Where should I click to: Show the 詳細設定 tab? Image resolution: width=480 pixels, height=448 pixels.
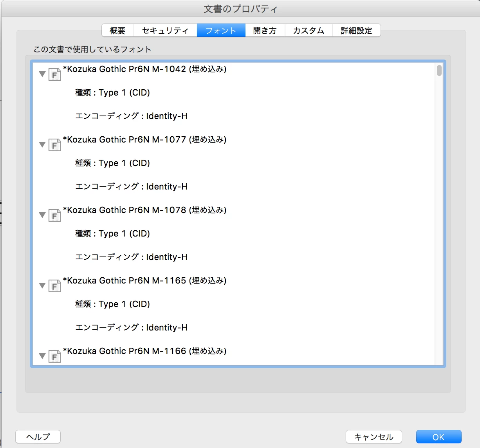[356, 30]
